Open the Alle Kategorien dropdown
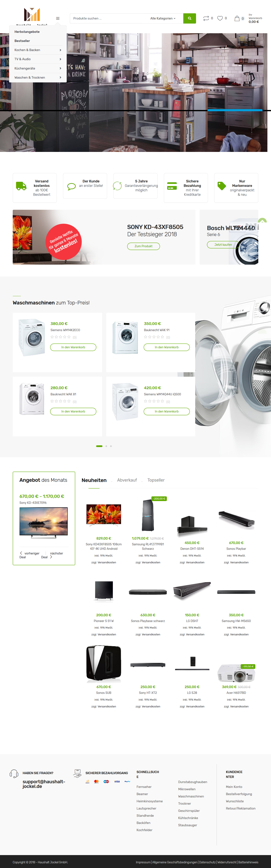The width and height of the screenshot is (271, 868). pos(163,18)
